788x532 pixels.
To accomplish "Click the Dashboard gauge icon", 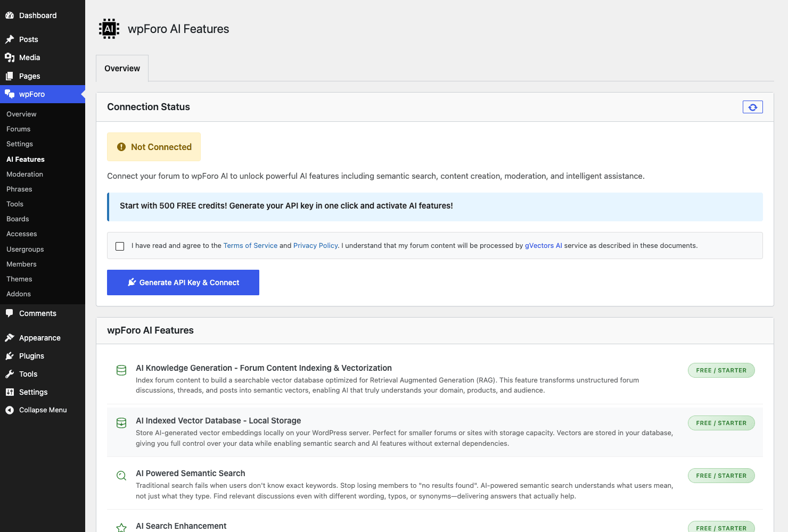I will click(x=10, y=15).
